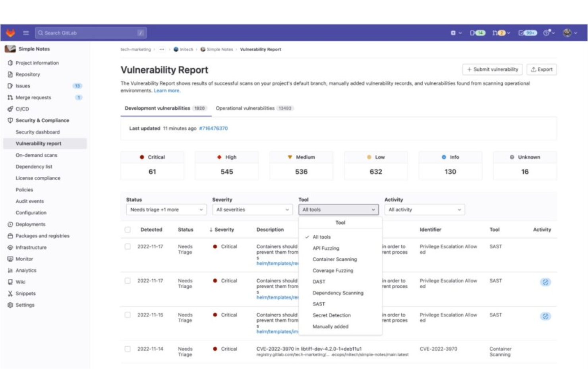Select Dependency Scanning from the Tool menu
This screenshot has width=588, height=392.
339,293
